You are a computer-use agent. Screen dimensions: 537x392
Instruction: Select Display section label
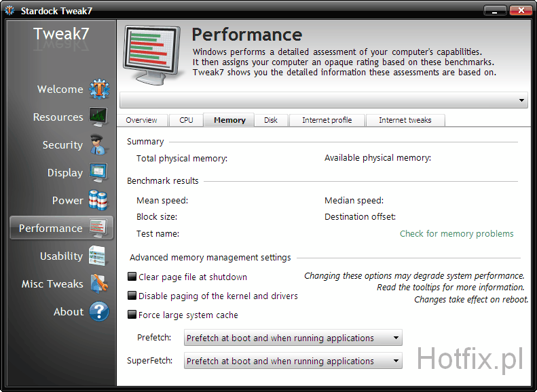[x=65, y=173]
